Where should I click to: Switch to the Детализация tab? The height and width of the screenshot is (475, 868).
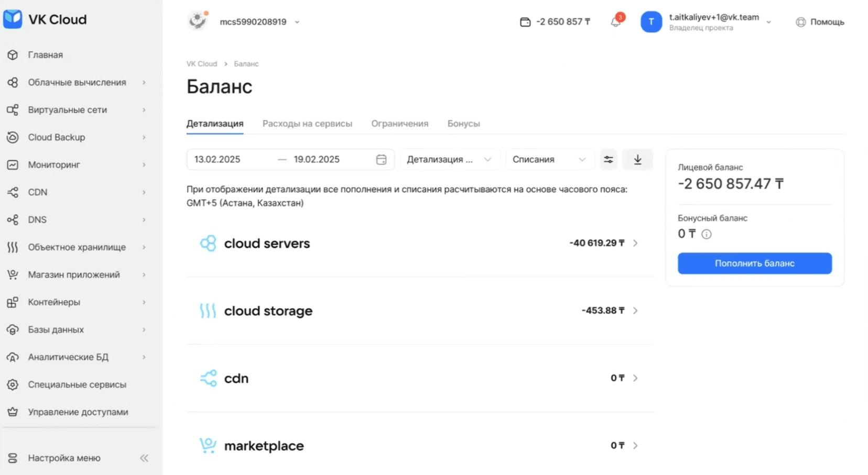click(215, 124)
